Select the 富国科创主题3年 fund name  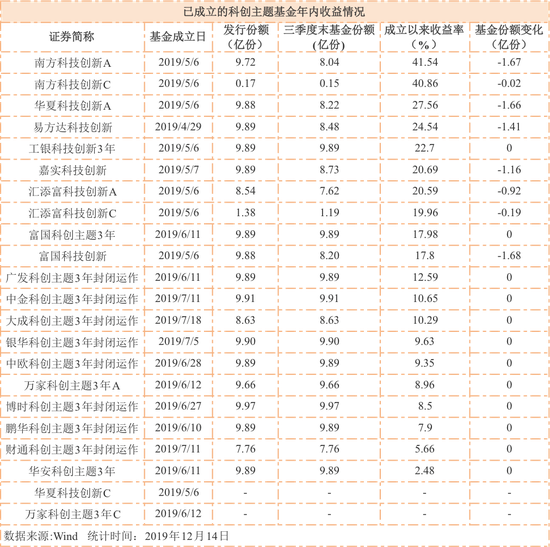[72, 235]
